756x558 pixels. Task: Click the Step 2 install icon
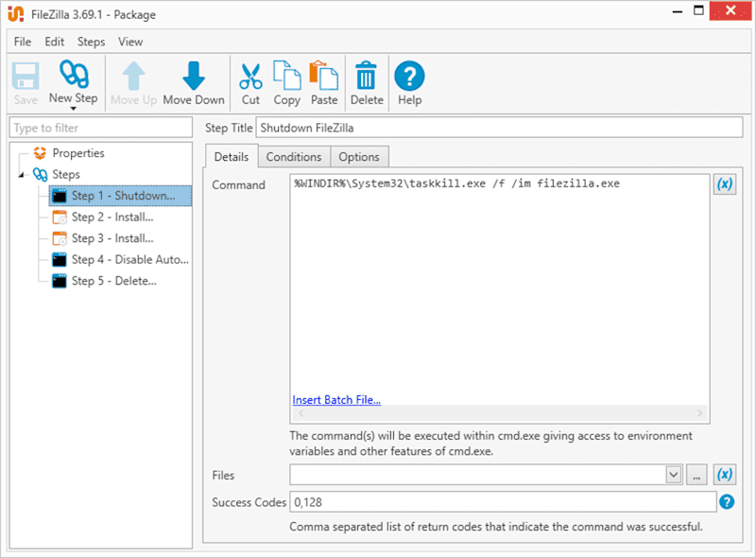(x=60, y=218)
